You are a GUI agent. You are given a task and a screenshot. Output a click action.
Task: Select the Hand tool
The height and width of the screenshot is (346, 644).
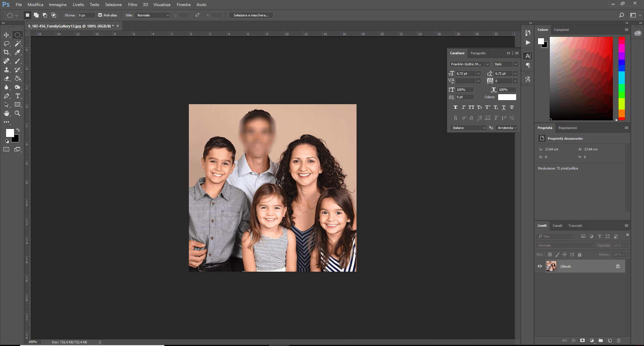6,114
